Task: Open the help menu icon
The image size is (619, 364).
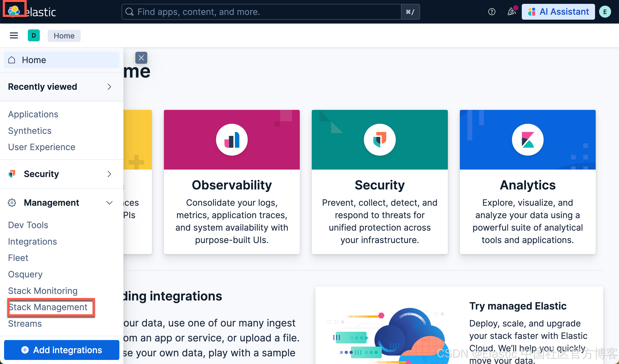Action: tap(491, 12)
